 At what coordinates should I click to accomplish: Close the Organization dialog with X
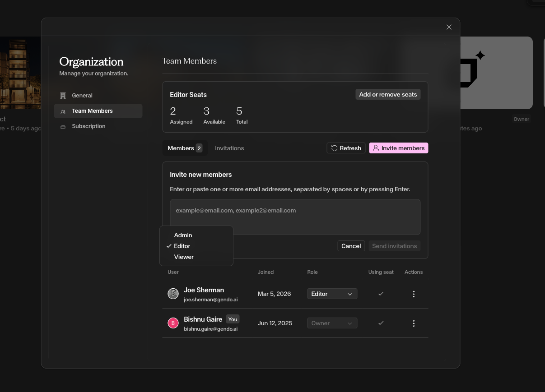pyautogui.click(x=449, y=27)
